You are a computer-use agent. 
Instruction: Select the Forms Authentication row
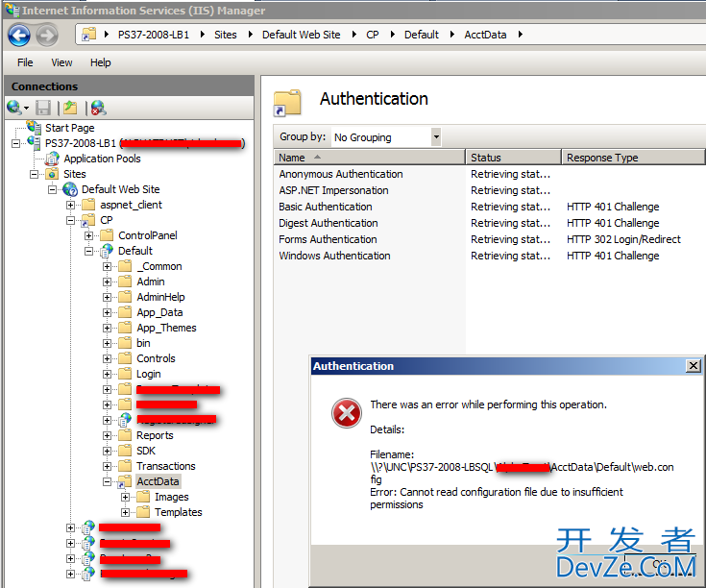[490, 239]
